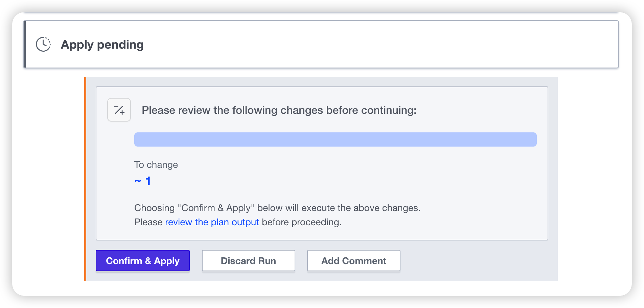The height and width of the screenshot is (308, 644).
Task: Expand the Apply pending header
Action: tap(321, 44)
